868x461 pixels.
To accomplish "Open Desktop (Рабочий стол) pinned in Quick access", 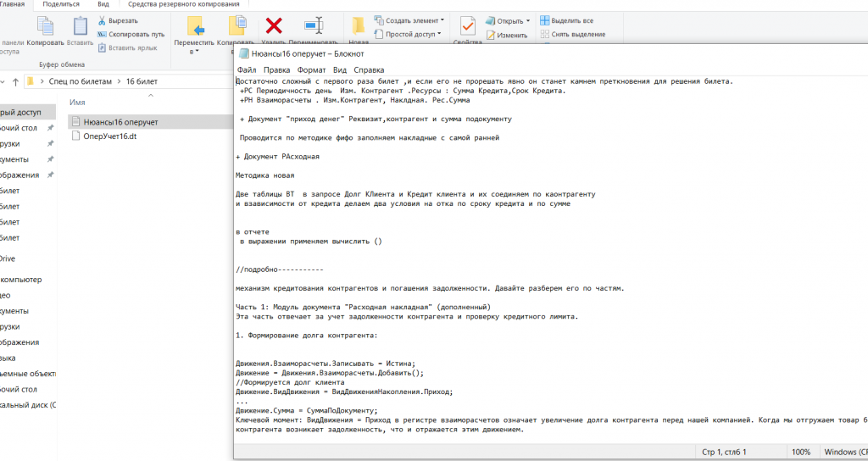I will [19, 128].
